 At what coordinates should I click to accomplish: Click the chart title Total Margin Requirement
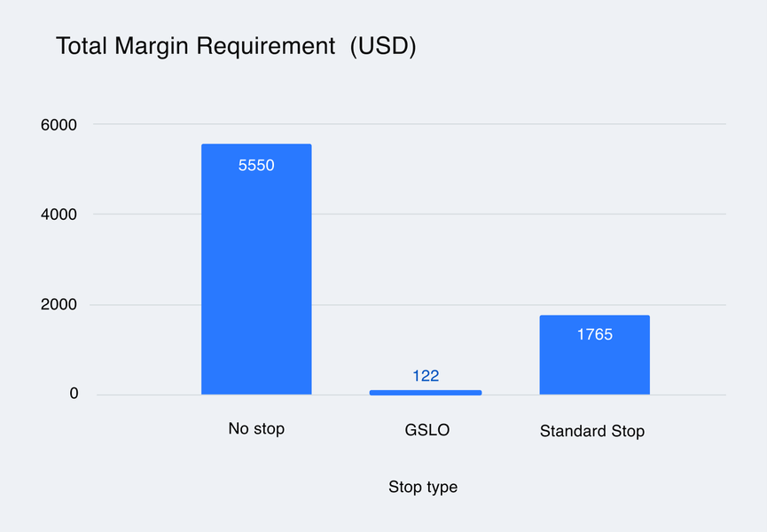pos(197,47)
